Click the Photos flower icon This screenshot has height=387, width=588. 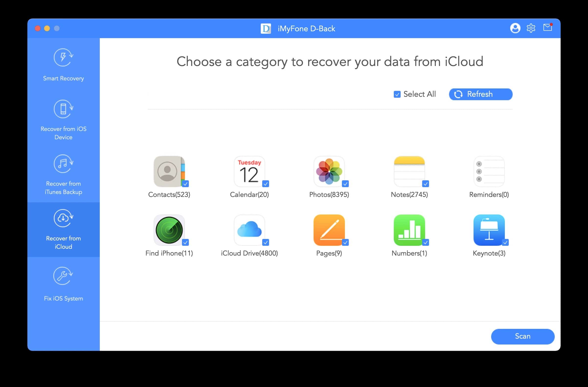[x=329, y=171]
